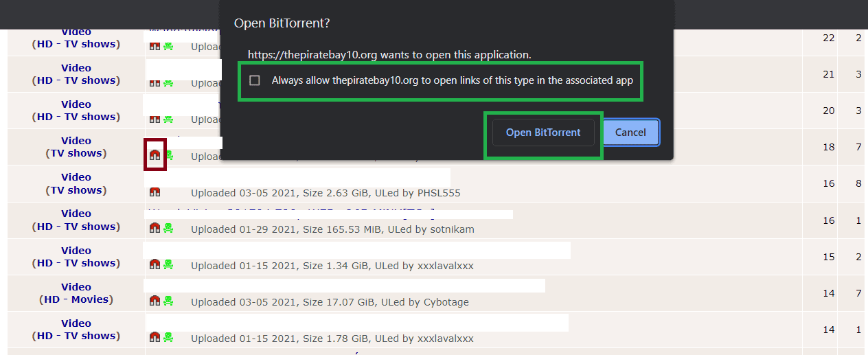Click the green skull icon beside the 1.78 GiB upload
Screen dimensions: 868x355
tap(168, 337)
